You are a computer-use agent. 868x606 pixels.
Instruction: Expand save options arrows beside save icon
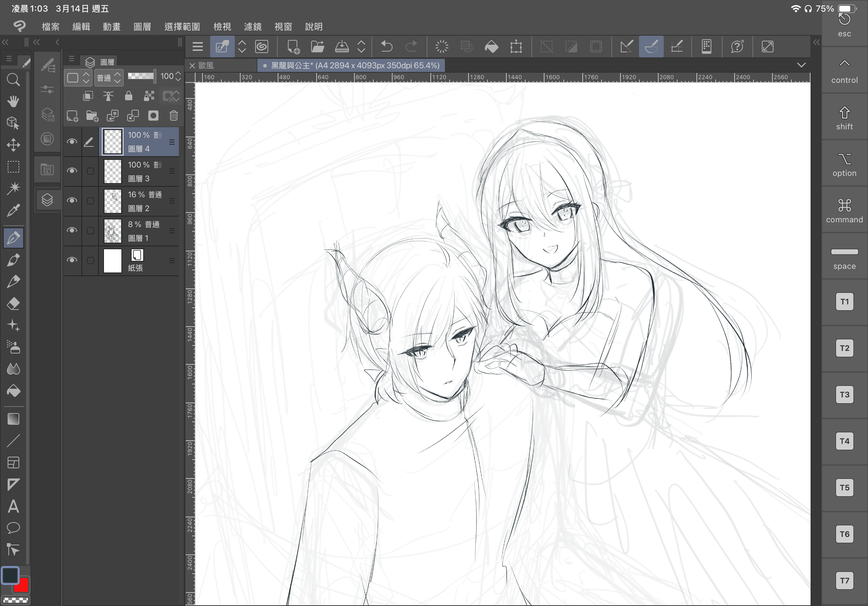click(361, 47)
